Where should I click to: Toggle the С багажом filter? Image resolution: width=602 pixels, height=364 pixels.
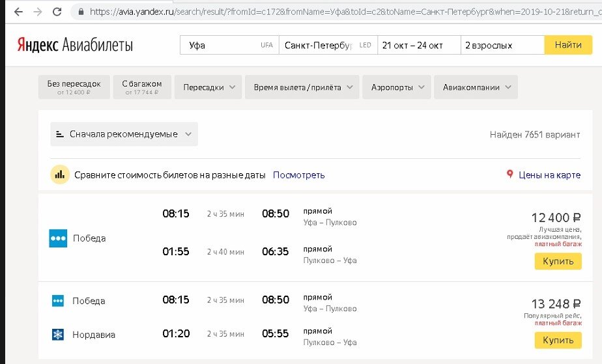142,87
